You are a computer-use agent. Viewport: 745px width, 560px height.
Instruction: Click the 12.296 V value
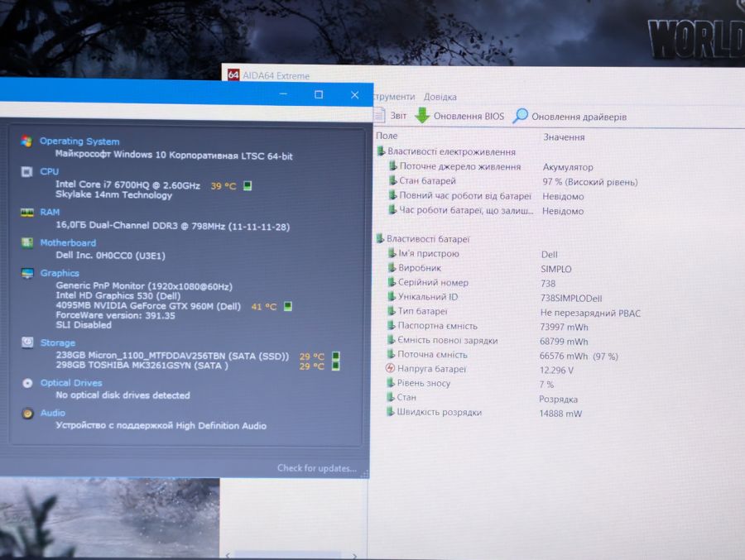[x=556, y=370]
